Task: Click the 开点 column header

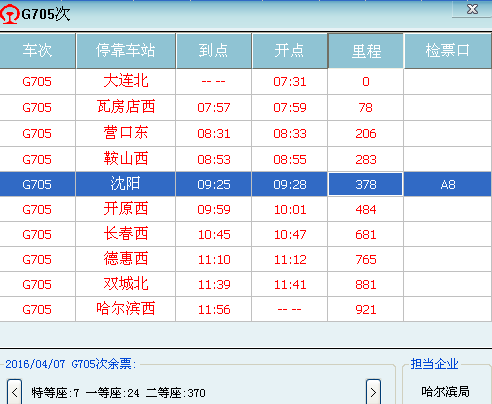Action: point(290,51)
